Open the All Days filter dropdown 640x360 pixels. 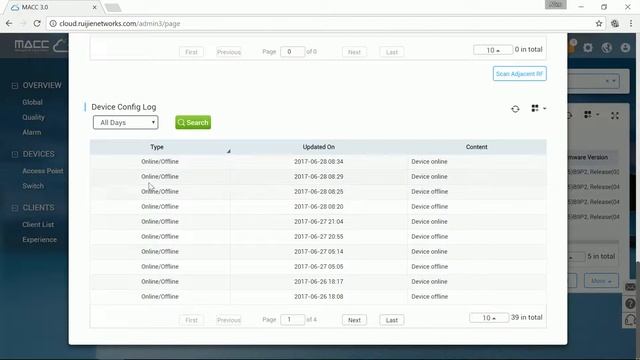click(x=126, y=122)
